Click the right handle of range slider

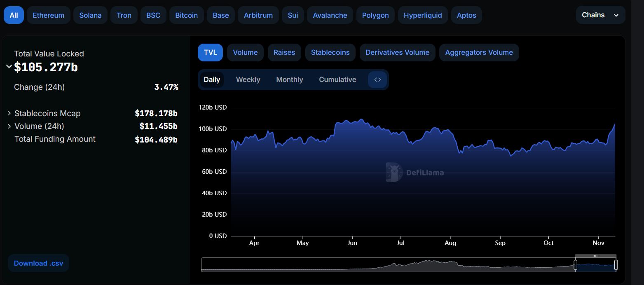616,264
